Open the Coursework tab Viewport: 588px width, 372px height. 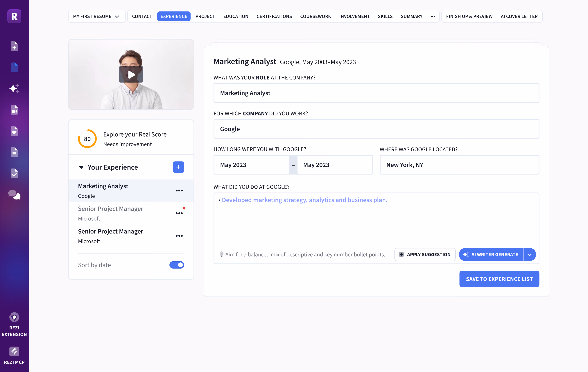[315, 16]
